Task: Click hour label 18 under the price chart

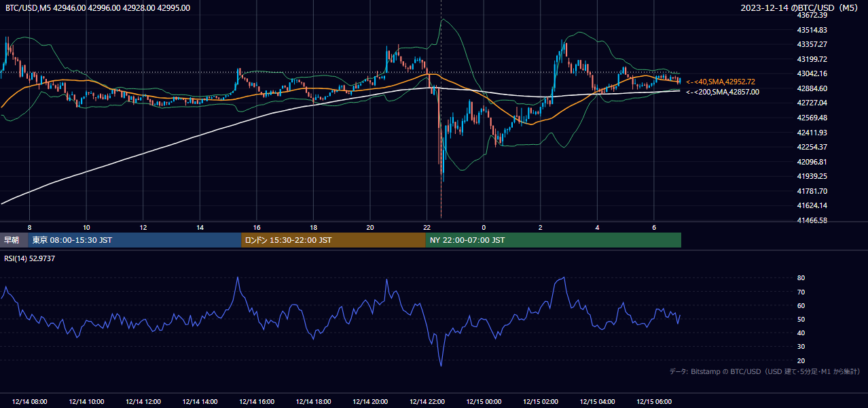Action: pos(313,227)
